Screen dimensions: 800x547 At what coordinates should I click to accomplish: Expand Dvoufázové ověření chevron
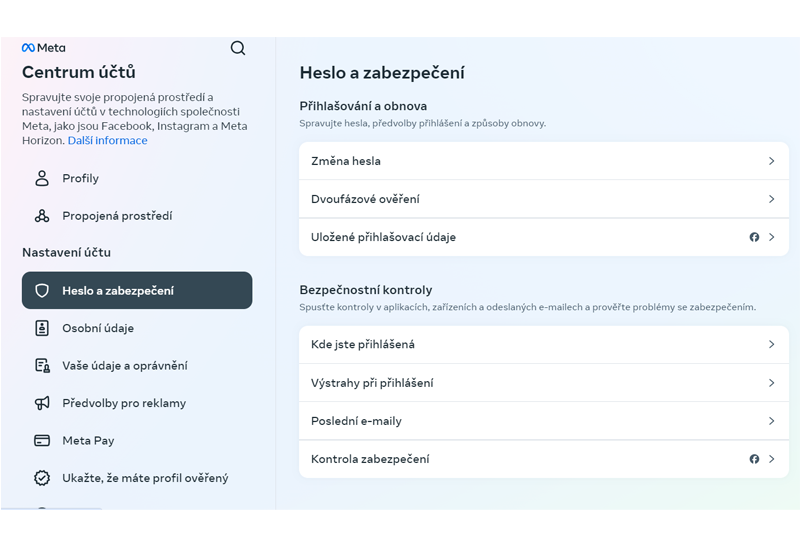pos(771,199)
